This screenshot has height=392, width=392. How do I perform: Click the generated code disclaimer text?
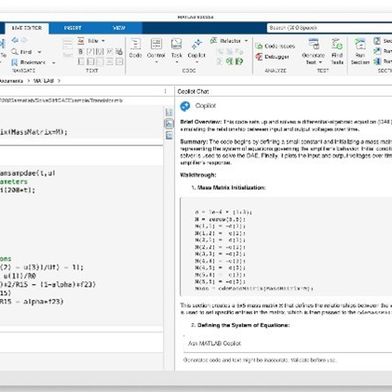click(260, 360)
